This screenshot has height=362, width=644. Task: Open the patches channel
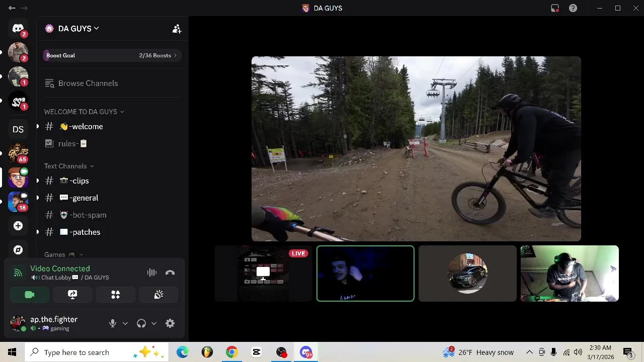(x=112, y=232)
